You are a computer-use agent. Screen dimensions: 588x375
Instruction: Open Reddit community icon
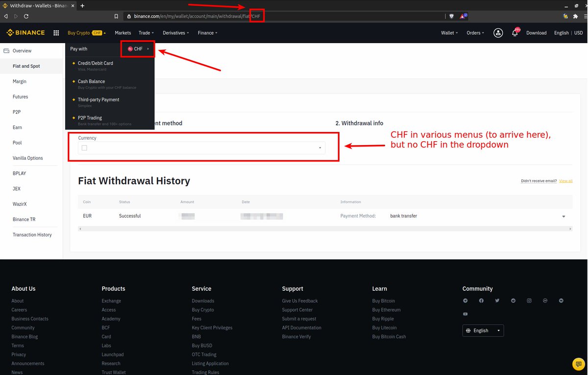513,300
